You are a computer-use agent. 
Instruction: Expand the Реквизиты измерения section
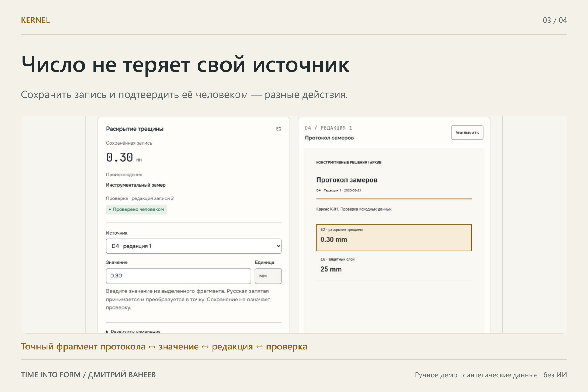coord(133,331)
